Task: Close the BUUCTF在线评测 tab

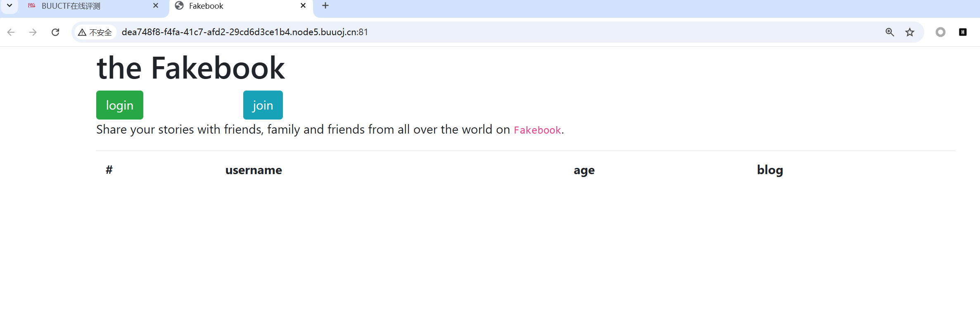Action: [156, 6]
